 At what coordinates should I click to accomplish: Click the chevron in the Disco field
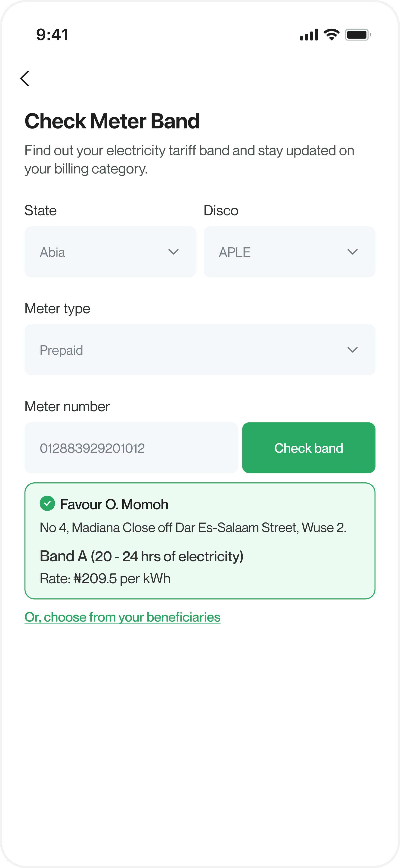(353, 252)
